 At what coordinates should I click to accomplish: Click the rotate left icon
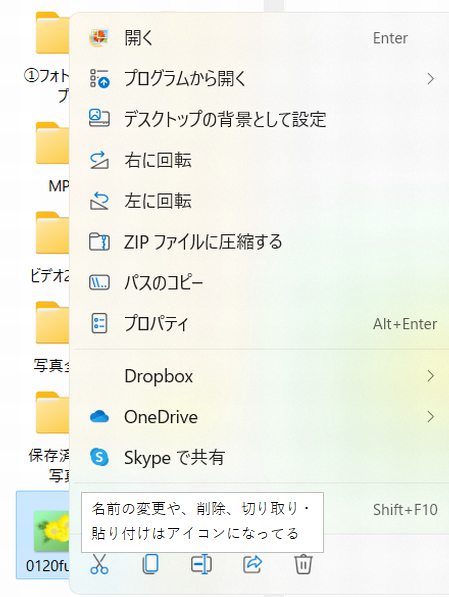click(x=99, y=201)
